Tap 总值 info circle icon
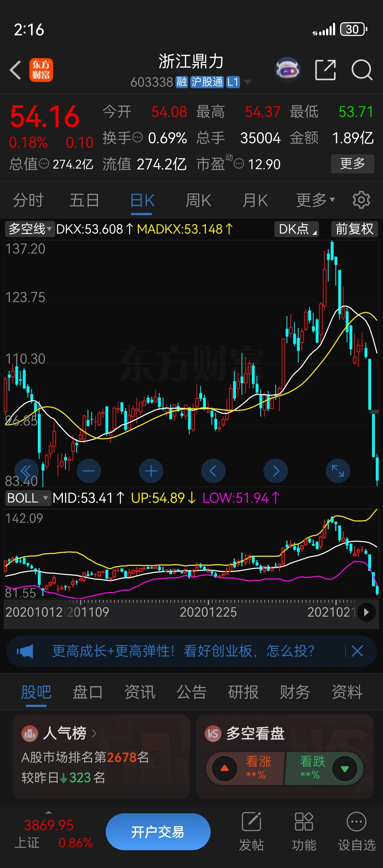The width and height of the screenshot is (383, 868). tap(44, 164)
